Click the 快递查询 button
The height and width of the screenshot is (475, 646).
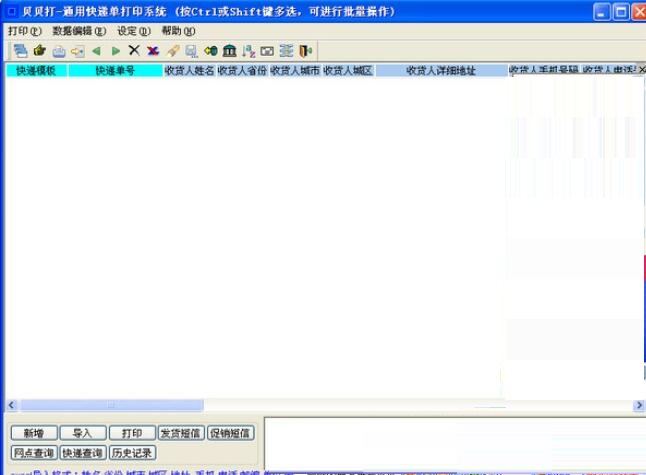tap(82, 453)
